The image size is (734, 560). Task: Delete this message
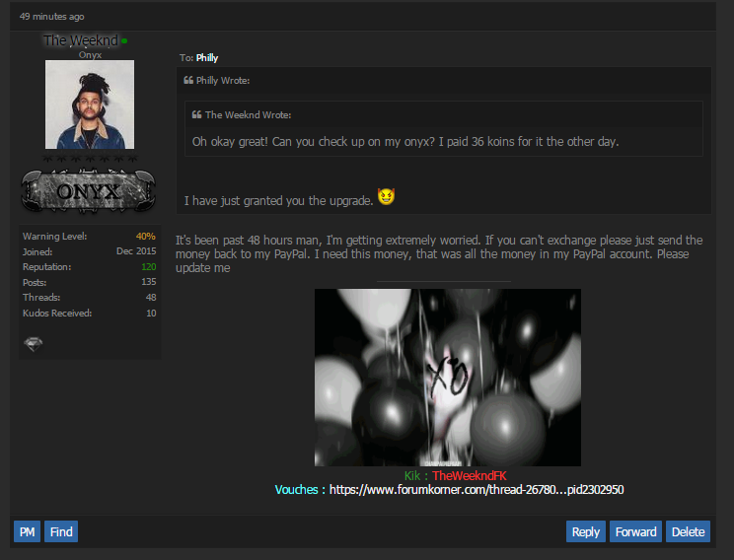pyautogui.click(x=688, y=531)
